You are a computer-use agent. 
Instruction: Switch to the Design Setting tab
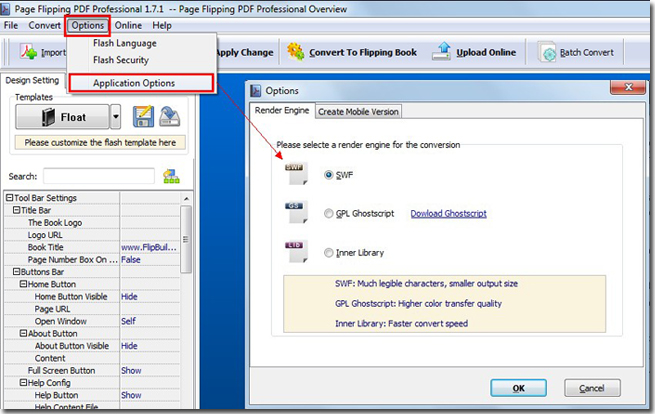(32, 80)
